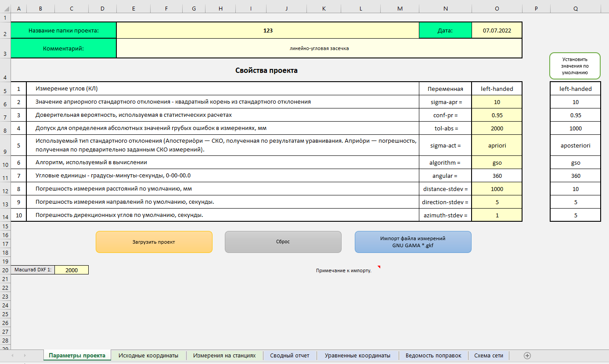Screen dimensions: 609x364
Task: Select the sigma-apr value cell with 10
Action: [x=497, y=102]
